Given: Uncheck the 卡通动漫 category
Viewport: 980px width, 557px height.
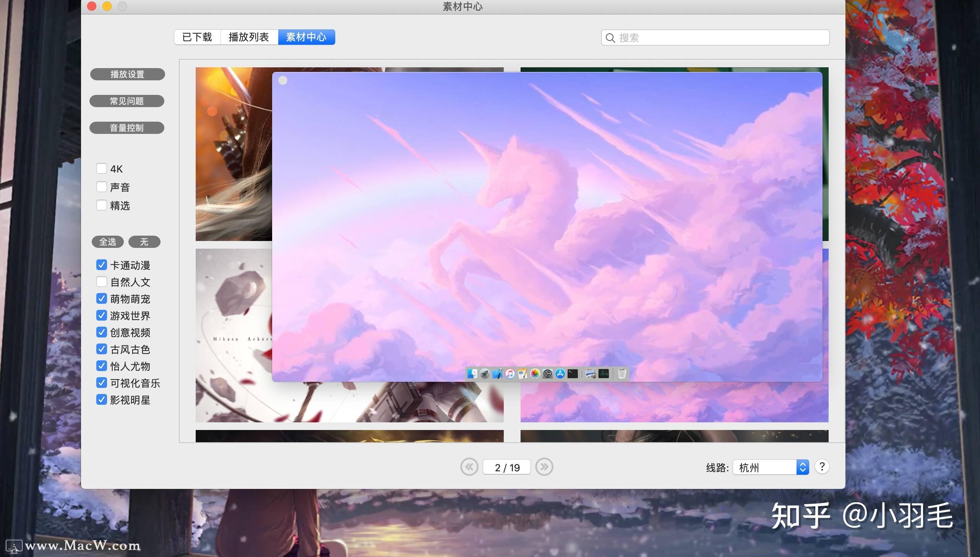Looking at the screenshot, I should coord(101,265).
